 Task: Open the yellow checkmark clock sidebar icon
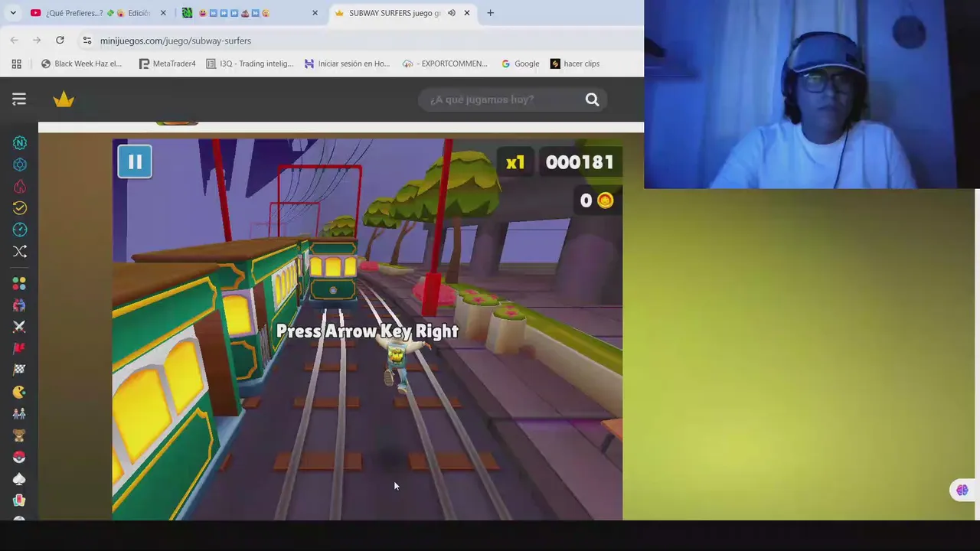coord(20,208)
